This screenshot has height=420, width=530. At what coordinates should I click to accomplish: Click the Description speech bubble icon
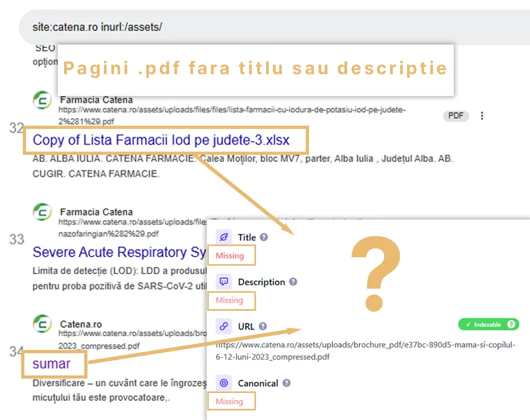pyautogui.click(x=224, y=282)
